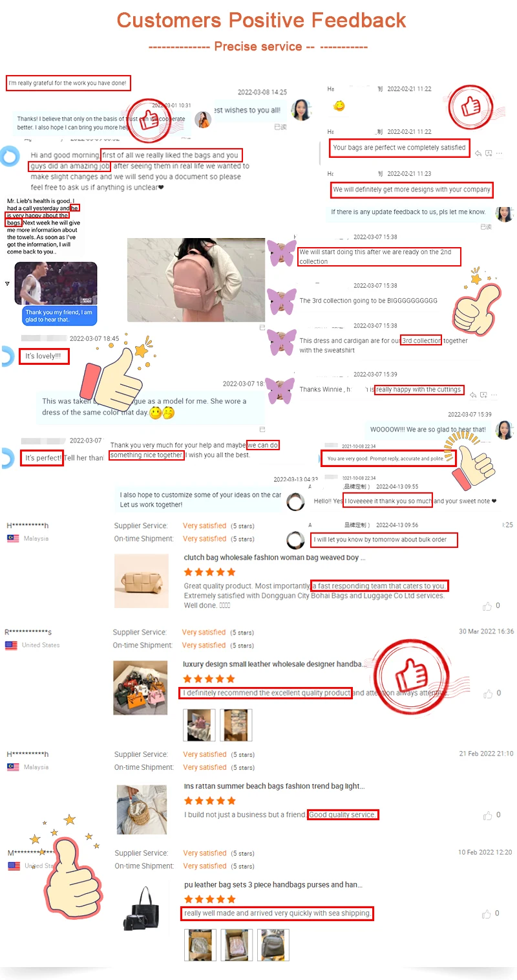
Task: View third review photo under pu leather bag review
Action: (273, 945)
